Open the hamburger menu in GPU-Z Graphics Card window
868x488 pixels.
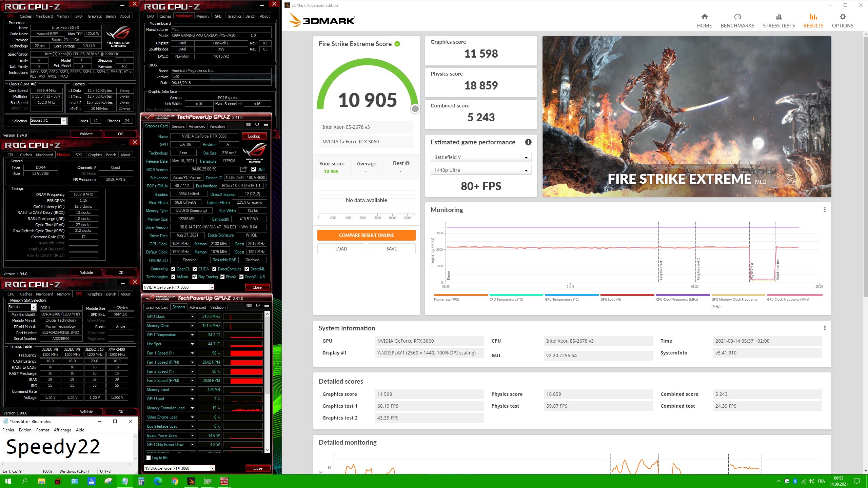[266, 124]
